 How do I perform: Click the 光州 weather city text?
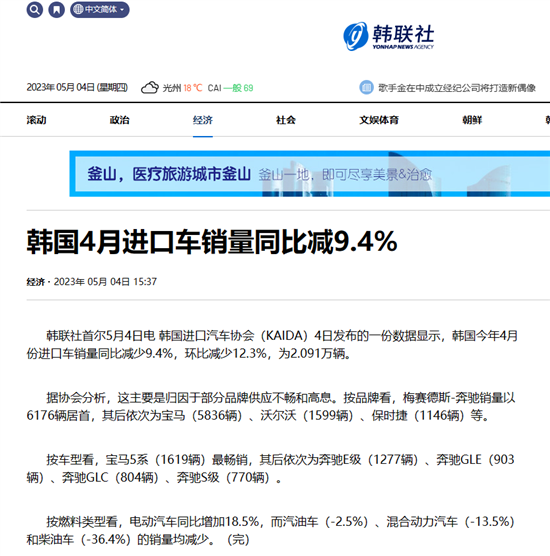(172, 88)
